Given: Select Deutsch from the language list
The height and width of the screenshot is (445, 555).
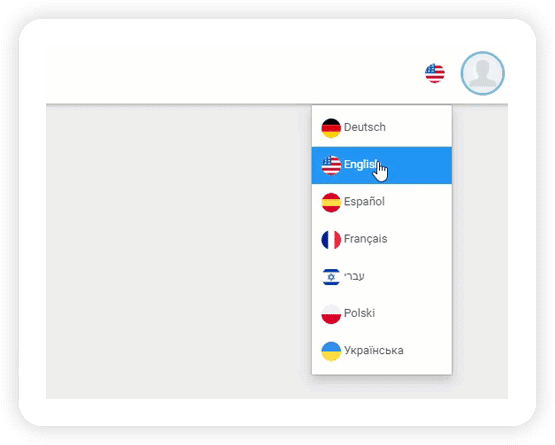Looking at the screenshot, I should (382, 127).
